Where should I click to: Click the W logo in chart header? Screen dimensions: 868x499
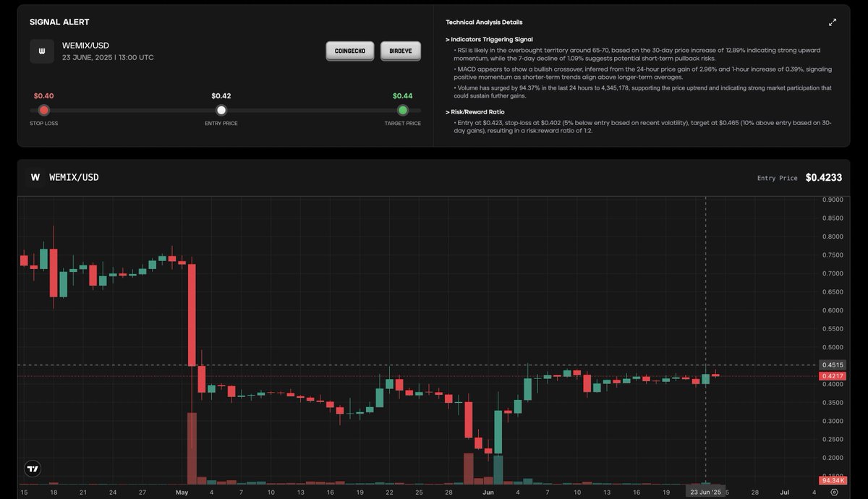(35, 177)
